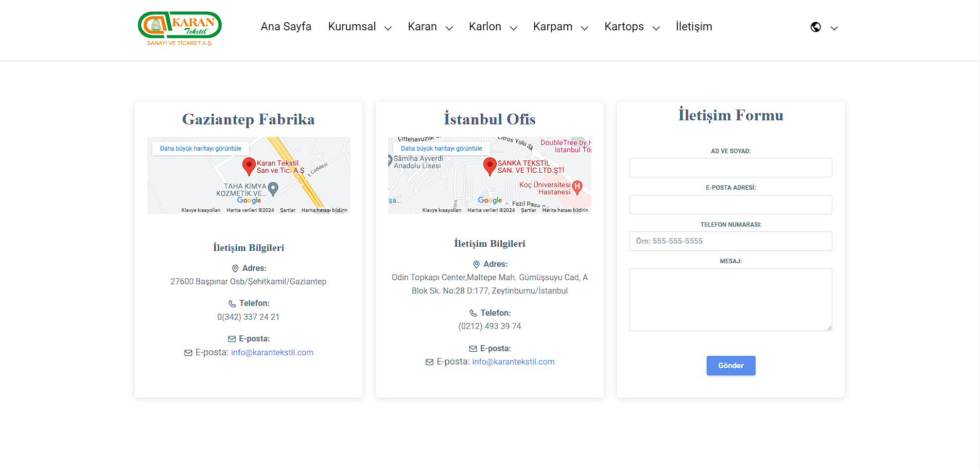This screenshot has height=470, width=980.
Task: Go to Ana Sayfa
Action: [x=286, y=27]
